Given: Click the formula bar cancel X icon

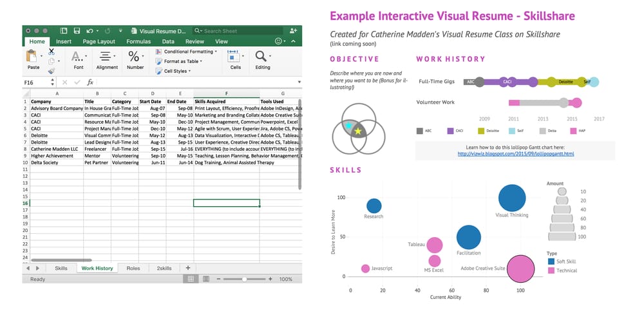Looking at the screenshot, I should pos(65,82).
